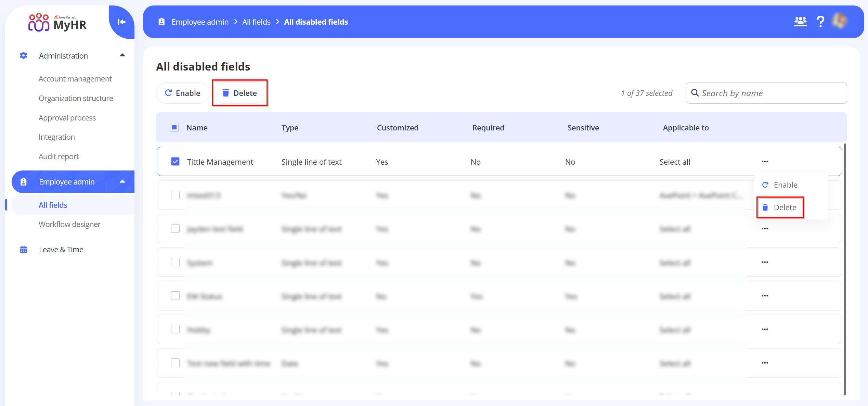Click the Applicable to column header

point(686,128)
